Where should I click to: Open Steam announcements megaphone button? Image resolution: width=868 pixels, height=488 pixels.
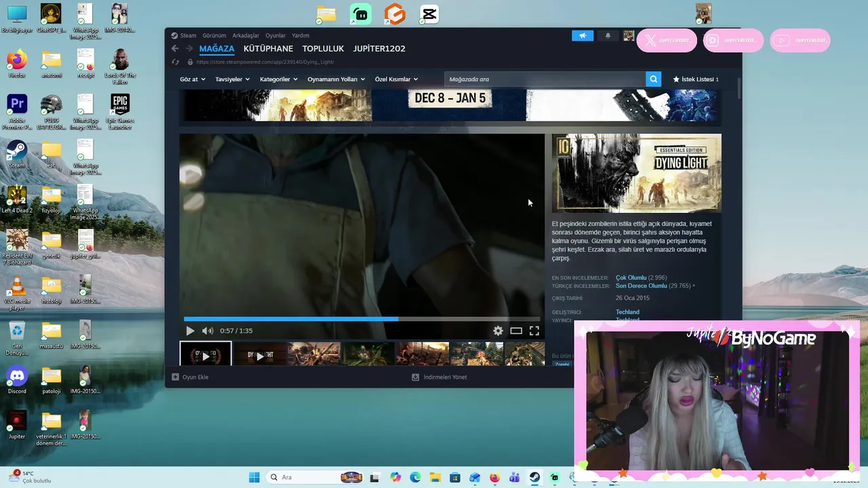click(583, 36)
